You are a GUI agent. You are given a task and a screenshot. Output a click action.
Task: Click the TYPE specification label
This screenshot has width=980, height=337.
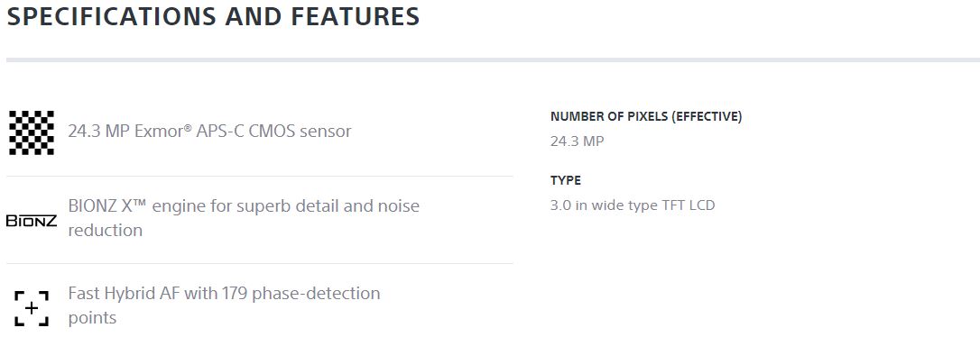tap(566, 180)
